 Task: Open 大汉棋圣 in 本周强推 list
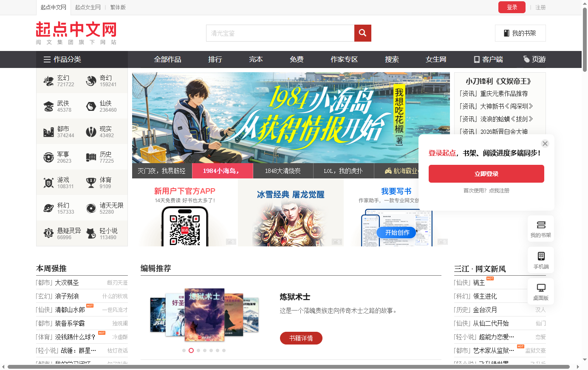(67, 282)
